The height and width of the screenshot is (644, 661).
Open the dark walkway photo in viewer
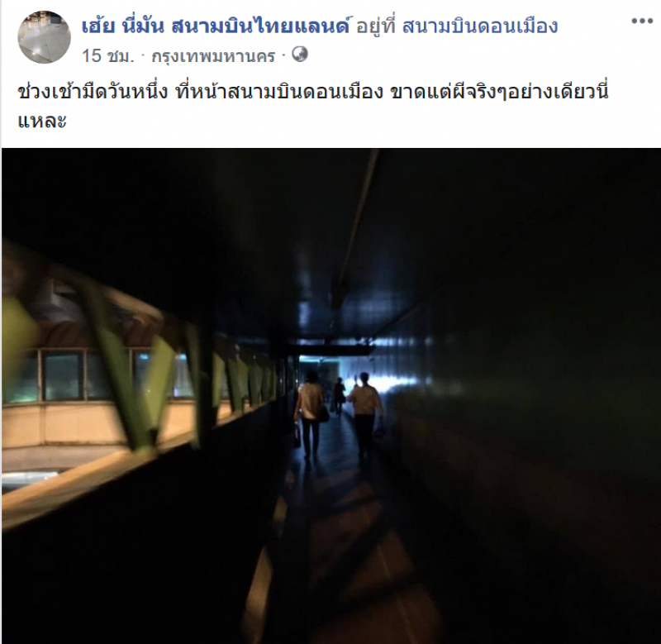point(331,396)
